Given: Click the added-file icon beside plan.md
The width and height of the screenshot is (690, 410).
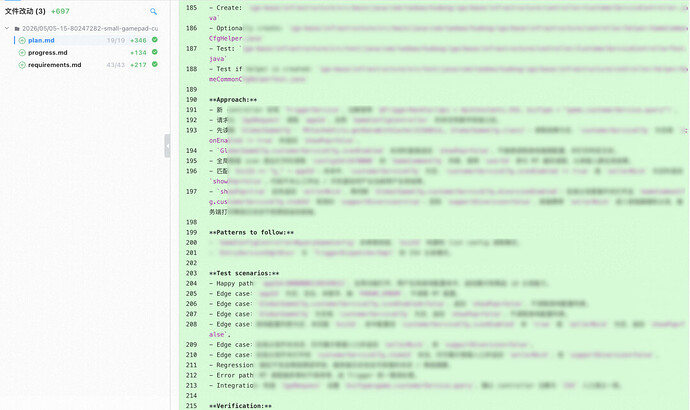Looking at the screenshot, I should 22,40.
